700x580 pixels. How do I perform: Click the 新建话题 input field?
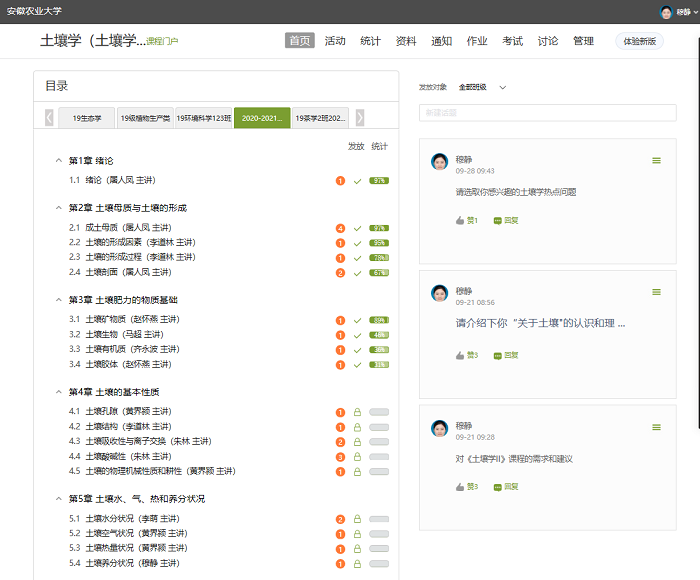(547, 113)
